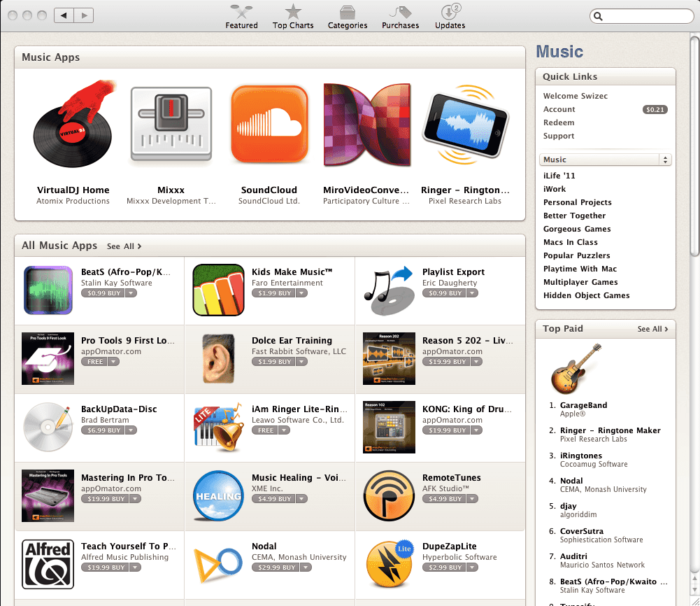This screenshot has width=700, height=606.
Task: Open djay in Top Paid list
Action: point(569,507)
